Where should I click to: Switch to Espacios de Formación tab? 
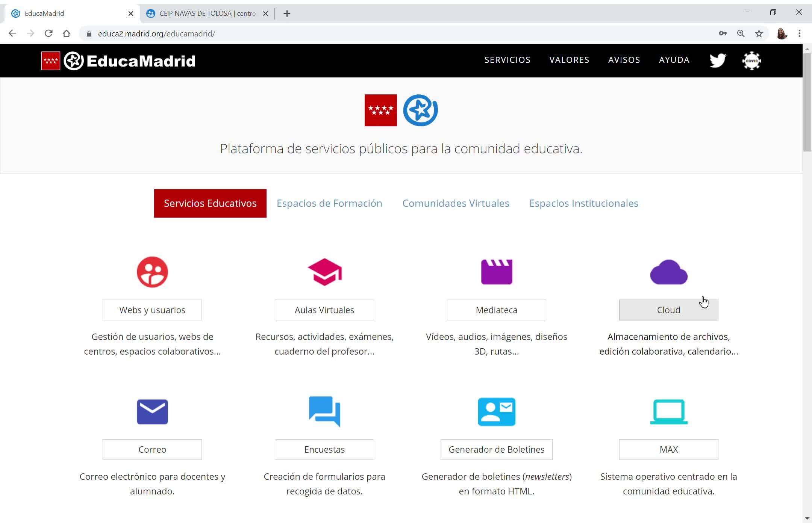pyautogui.click(x=329, y=203)
